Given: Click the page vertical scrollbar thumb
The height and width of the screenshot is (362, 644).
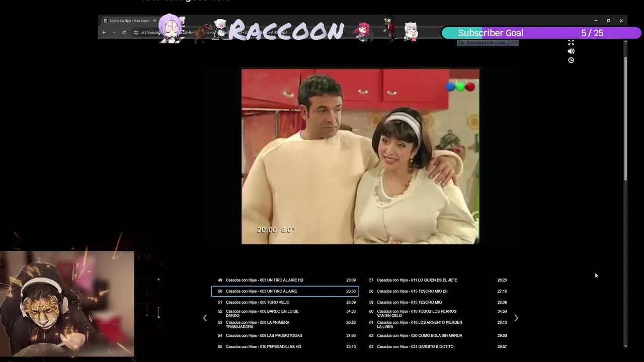Looking at the screenshot, I should (625, 118).
